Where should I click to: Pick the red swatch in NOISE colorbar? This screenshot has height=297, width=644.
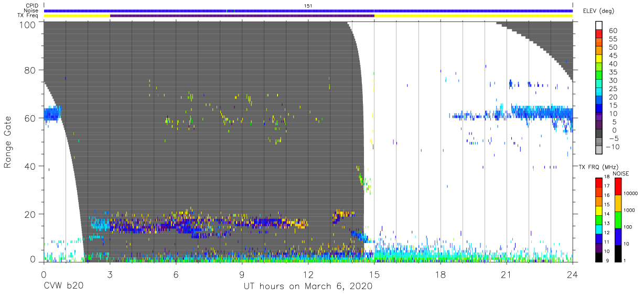(x=618, y=186)
